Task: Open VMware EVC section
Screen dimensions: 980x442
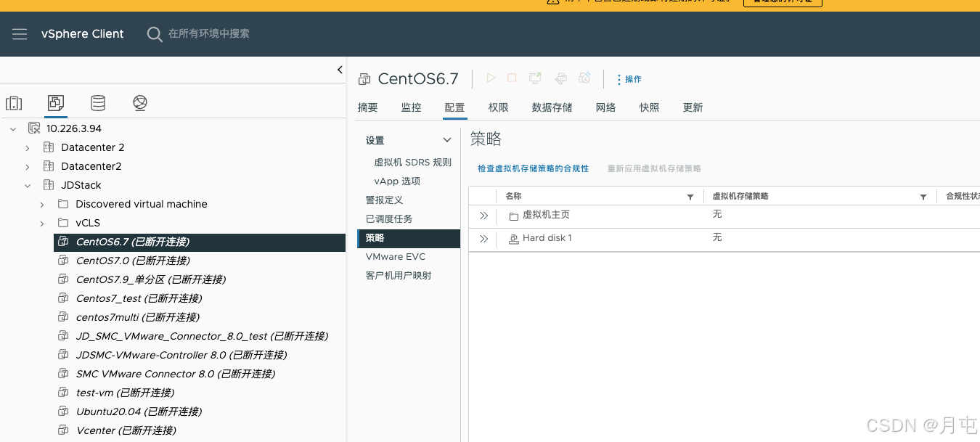Action: tap(396, 256)
